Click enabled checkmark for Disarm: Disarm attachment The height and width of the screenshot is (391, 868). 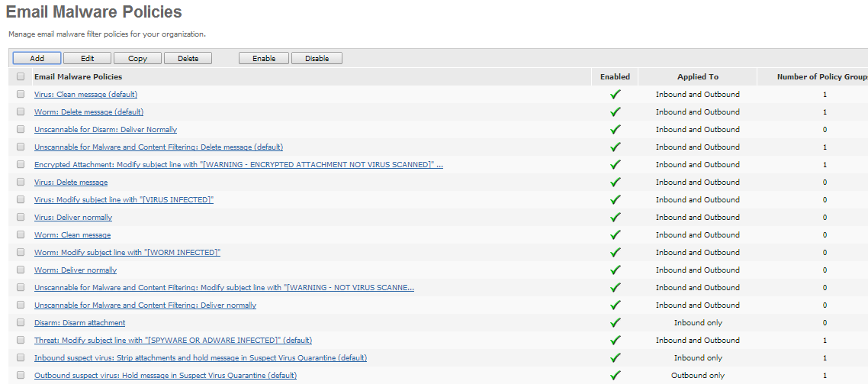click(x=615, y=323)
